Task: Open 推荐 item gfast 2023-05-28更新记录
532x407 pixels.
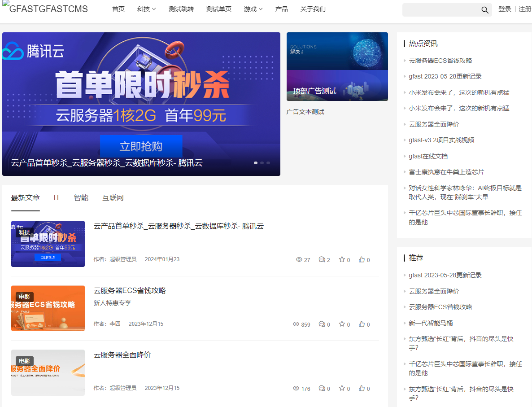Action: coord(445,275)
